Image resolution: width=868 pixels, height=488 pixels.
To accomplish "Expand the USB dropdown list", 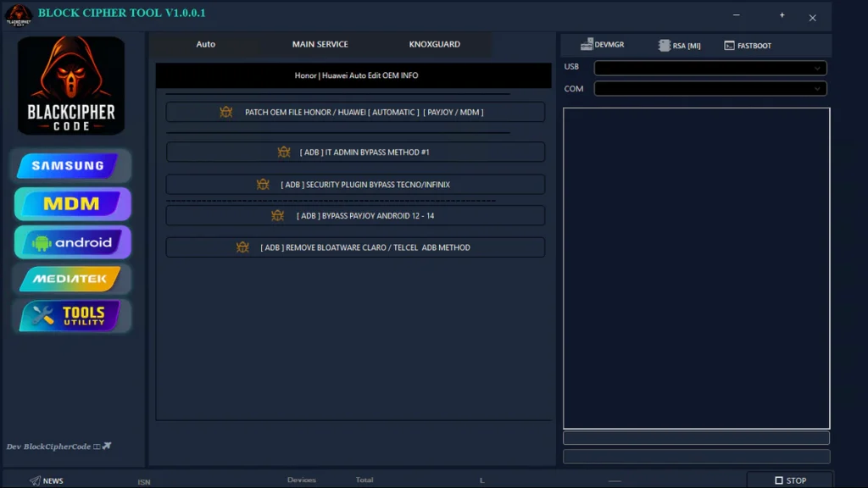I will tap(817, 68).
